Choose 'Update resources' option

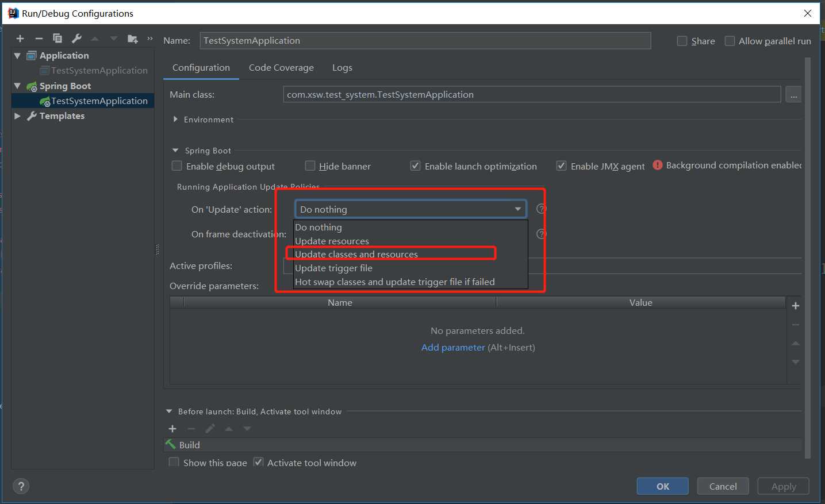pos(410,241)
